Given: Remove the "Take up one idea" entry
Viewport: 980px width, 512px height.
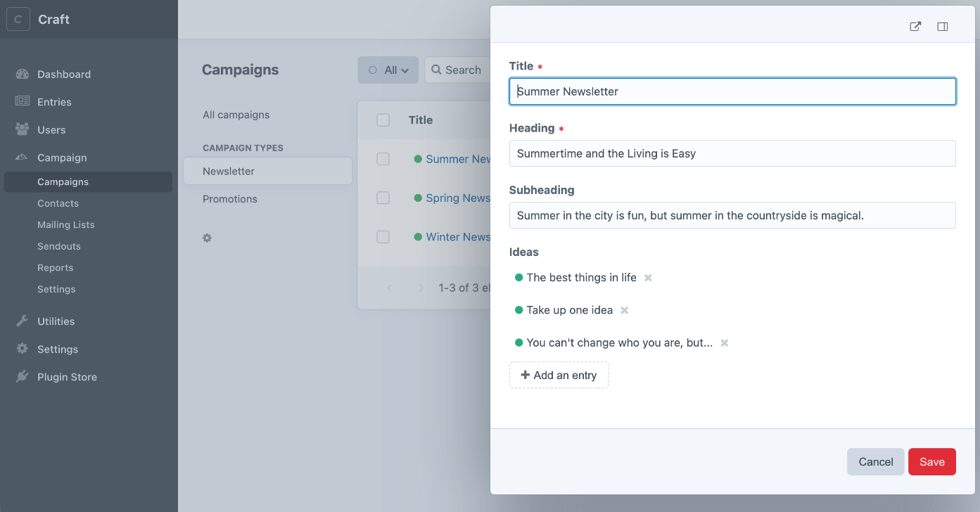Looking at the screenshot, I should pos(624,310).
